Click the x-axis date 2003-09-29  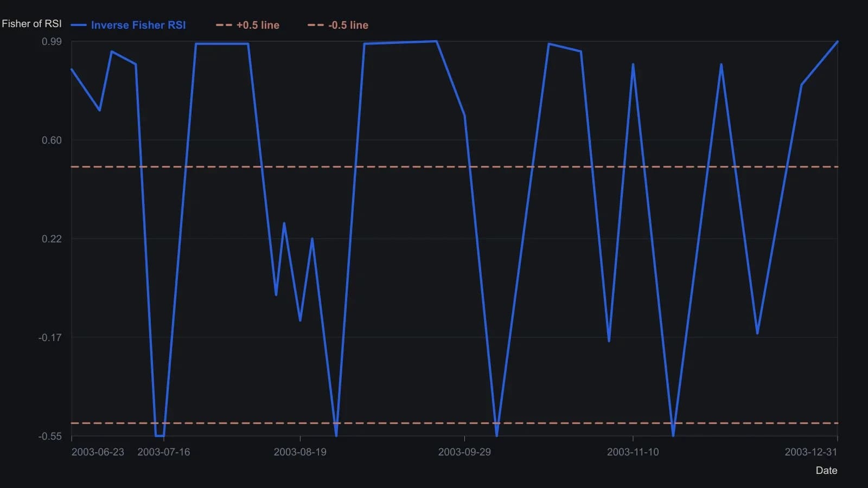[464, 452]
